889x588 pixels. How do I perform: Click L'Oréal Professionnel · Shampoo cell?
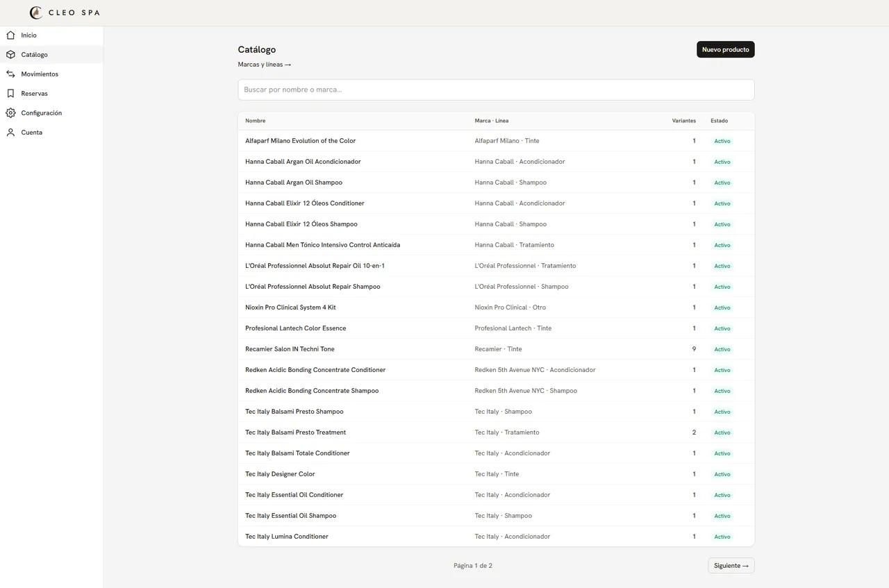[522, 287]
